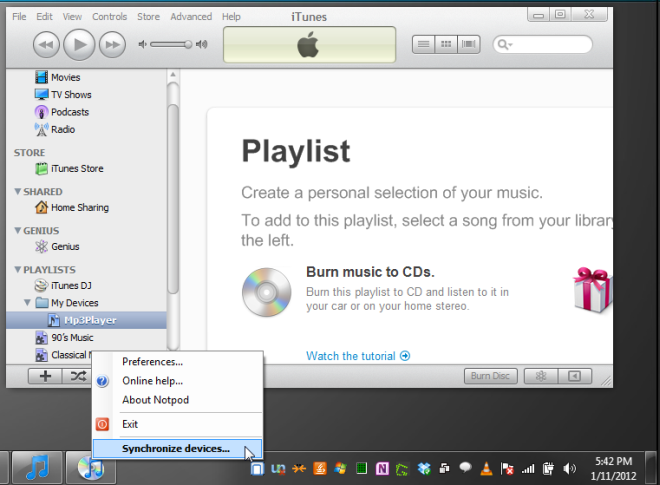Viewport: 660px width, 485px height.
Task: Switch to Cover Flow view
Action: pos(468,44)
